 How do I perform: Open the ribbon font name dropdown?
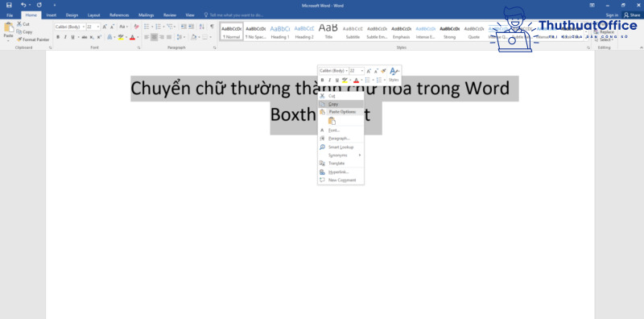[x=84, y=27]
